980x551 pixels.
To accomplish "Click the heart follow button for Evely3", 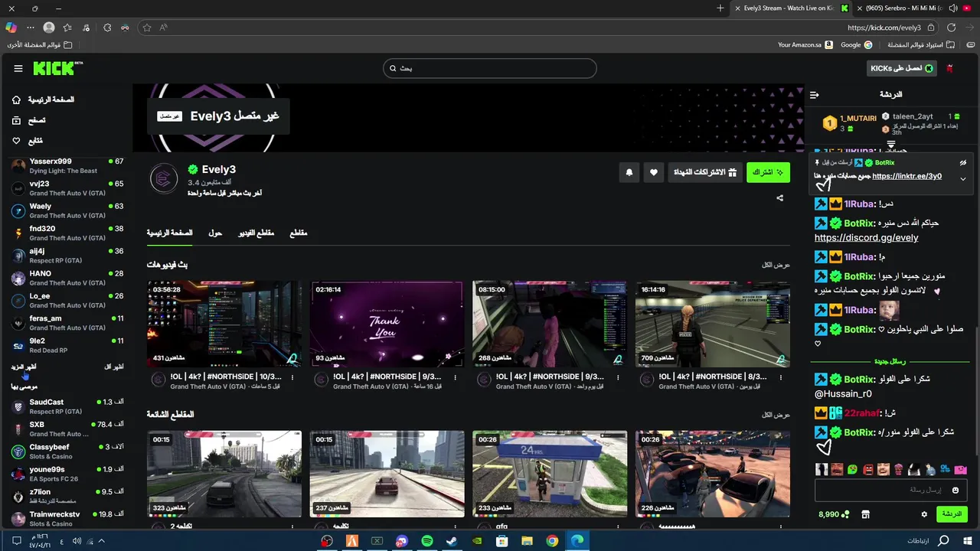I will click(653, 173).
